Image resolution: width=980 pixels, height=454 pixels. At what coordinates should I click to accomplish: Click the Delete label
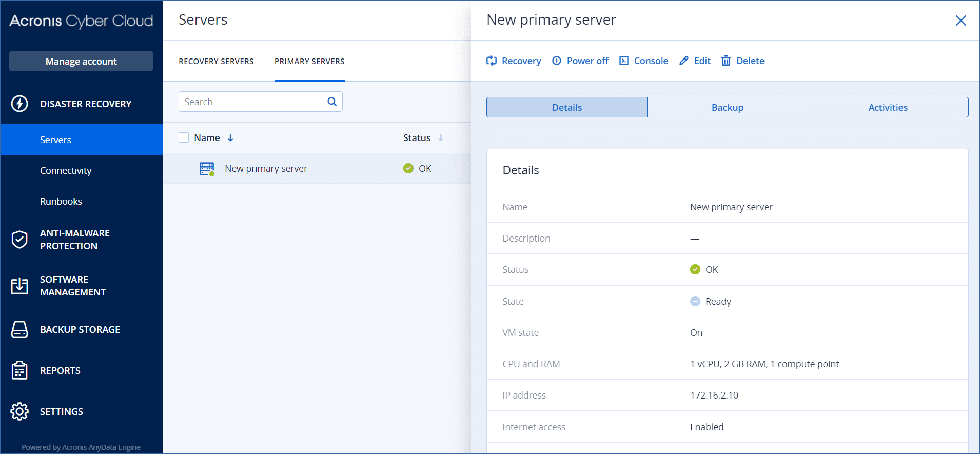[750, 61]
